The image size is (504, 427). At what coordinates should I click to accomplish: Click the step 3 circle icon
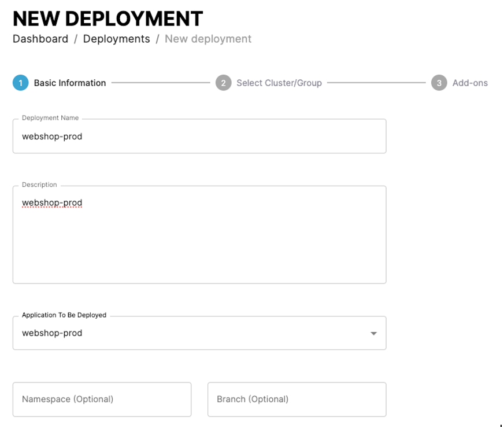click(439, 83)
